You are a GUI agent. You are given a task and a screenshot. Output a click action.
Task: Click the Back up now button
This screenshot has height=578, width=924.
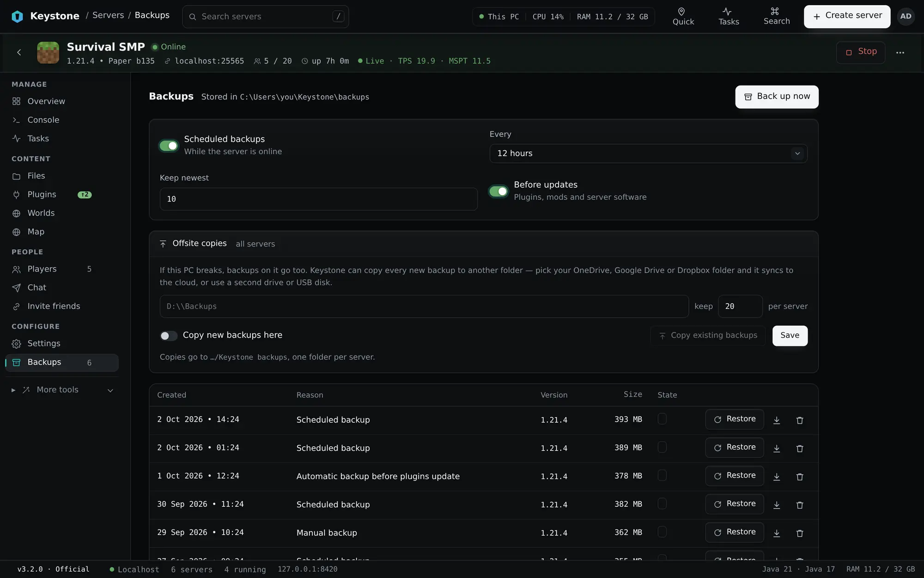click(777, 97)
